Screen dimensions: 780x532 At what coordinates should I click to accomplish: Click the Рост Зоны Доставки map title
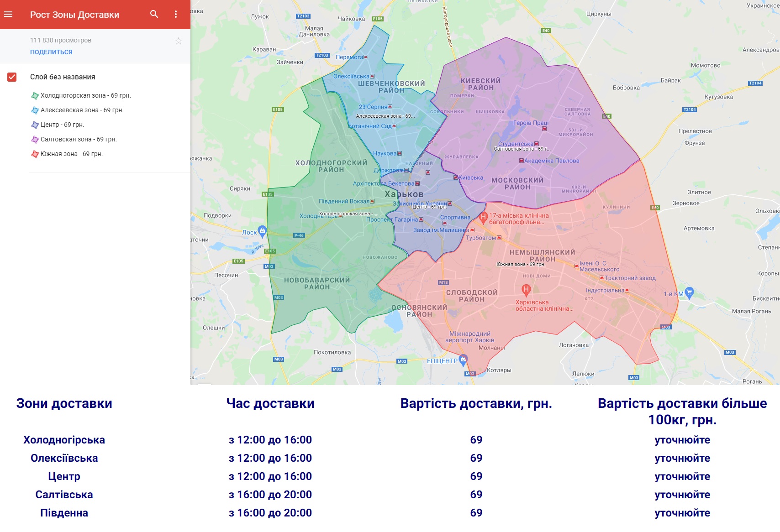(x=74, y=15)
